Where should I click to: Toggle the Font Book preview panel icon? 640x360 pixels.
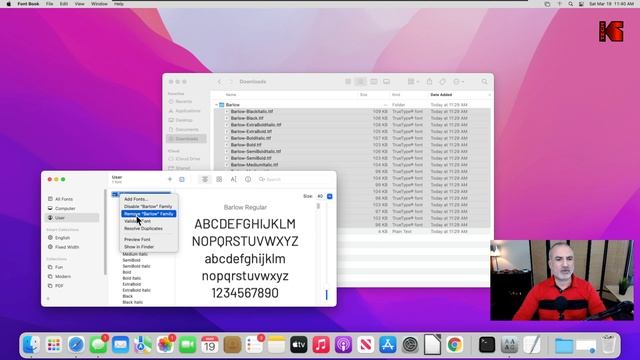click(x=182, y=179)
